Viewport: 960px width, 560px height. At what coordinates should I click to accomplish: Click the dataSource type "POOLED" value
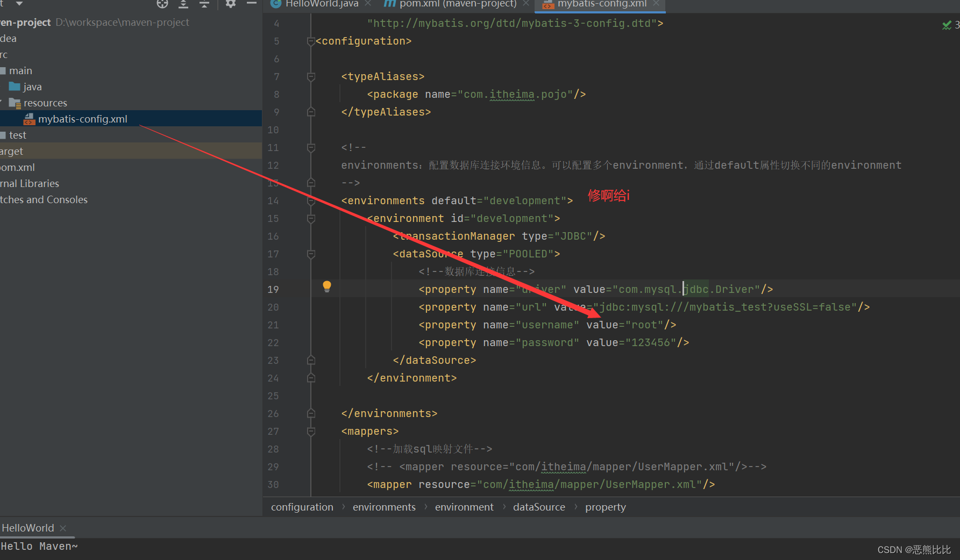[528, 254]
